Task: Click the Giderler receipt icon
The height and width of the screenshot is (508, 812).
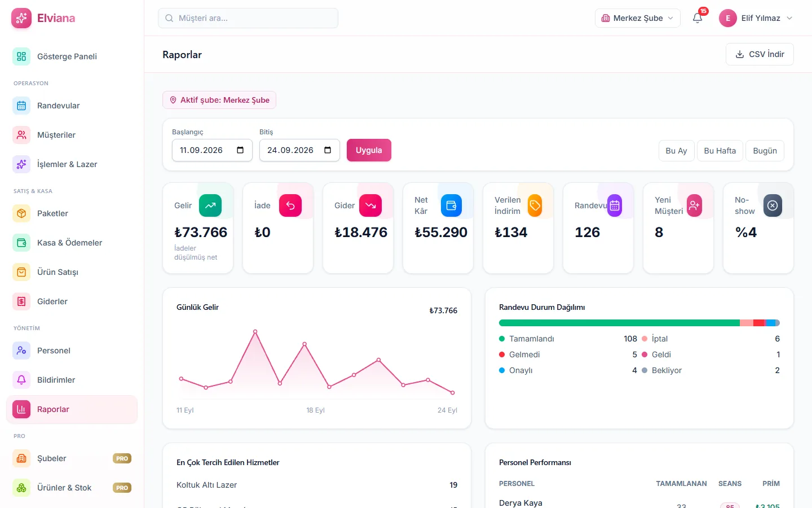Action: pos(21,301)
